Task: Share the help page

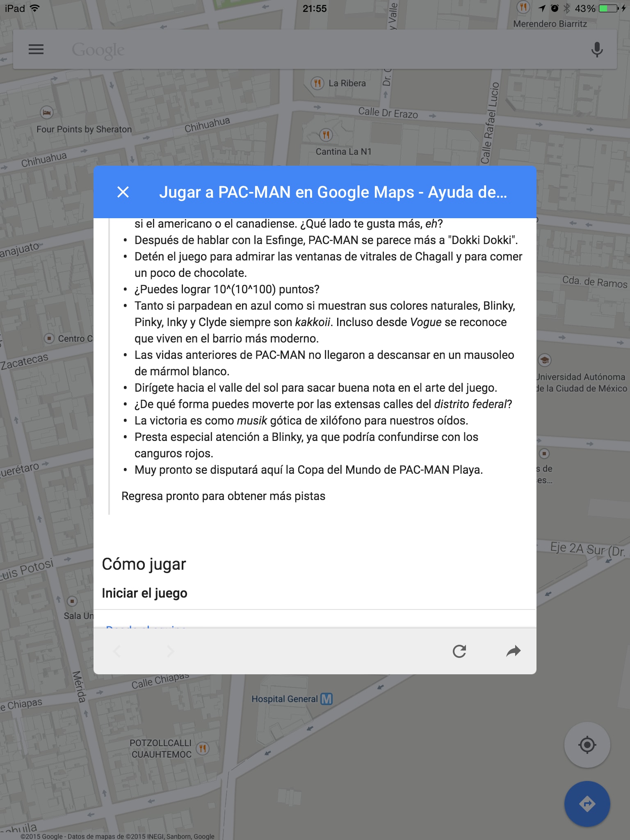Action: (514, 651)
